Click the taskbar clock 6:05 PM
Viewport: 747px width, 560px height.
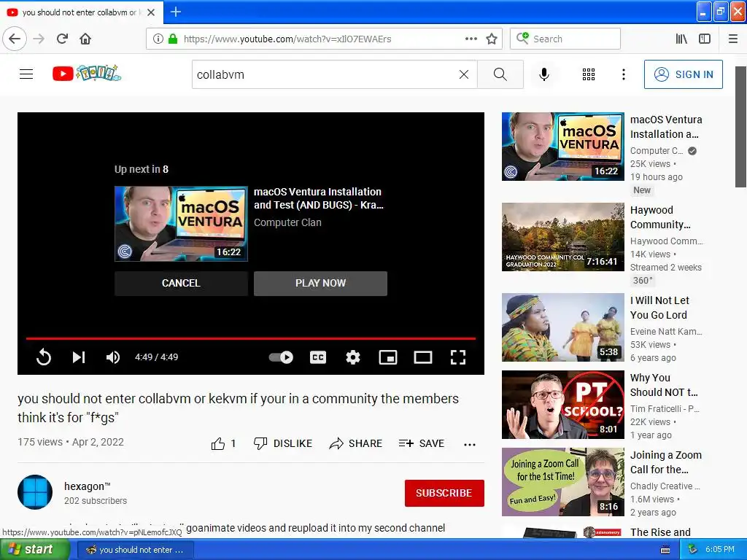point(720,549)
